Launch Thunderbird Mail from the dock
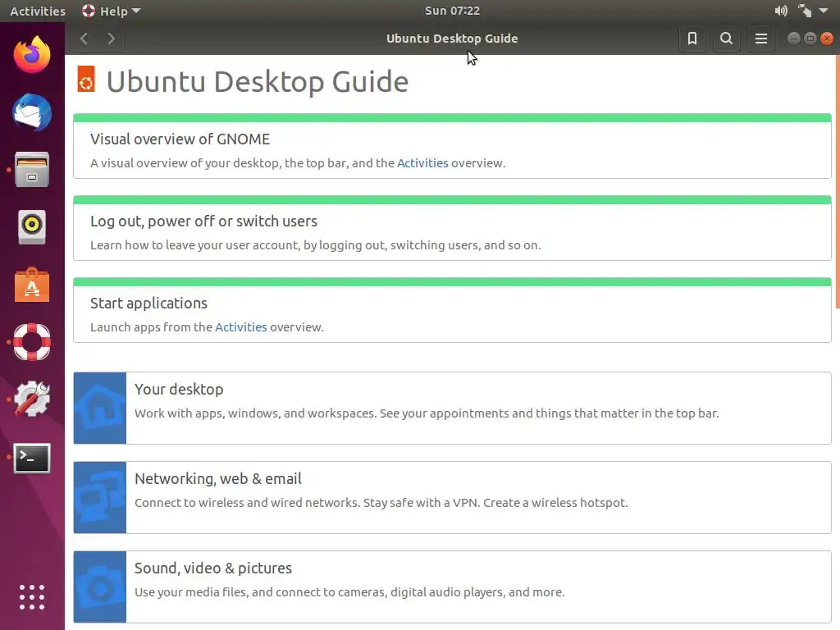The height and width of the screenshot is (630, 840). [x=32, y=112]
